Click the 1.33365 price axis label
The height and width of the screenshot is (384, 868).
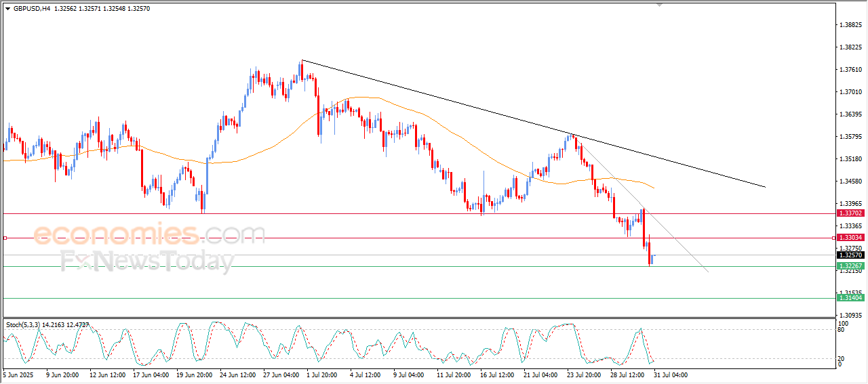click(850, 226)
